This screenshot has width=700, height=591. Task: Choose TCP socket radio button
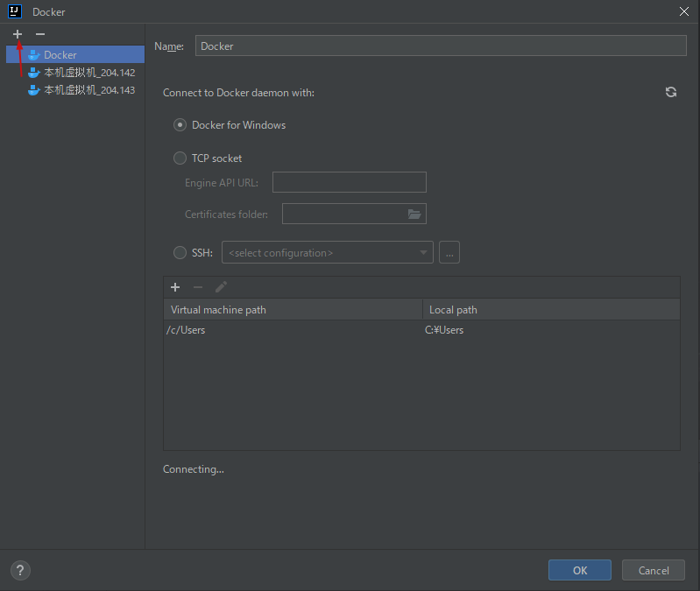tap(180, 158)
